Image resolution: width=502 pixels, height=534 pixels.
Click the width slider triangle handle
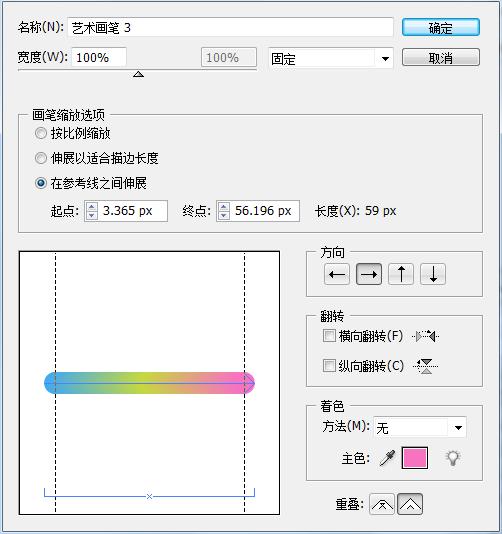click(138, 74)
